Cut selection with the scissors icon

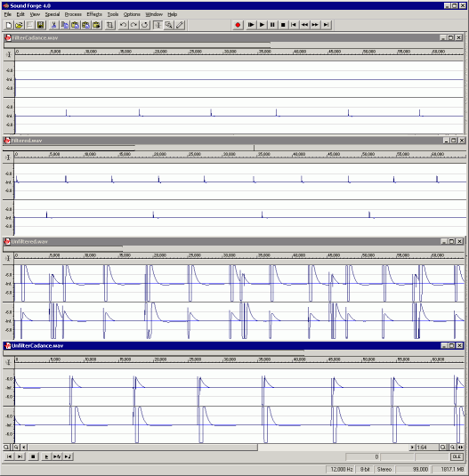pos(53,25)
